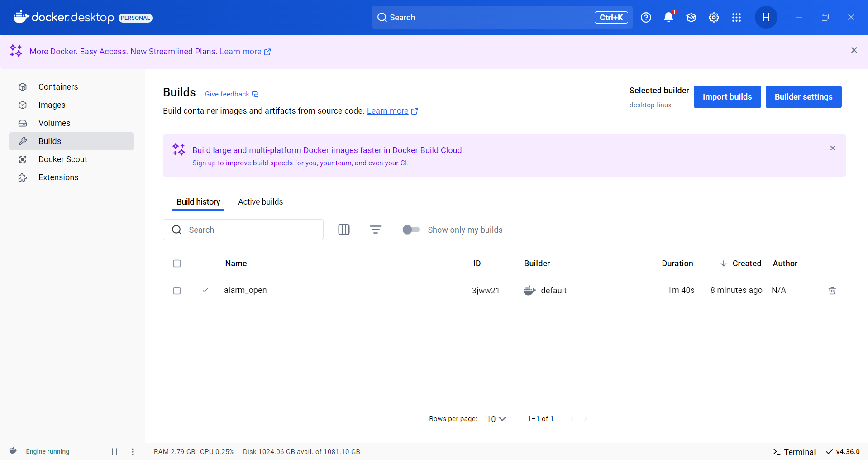Click the Created column header
This screenshot has height=460, width=868.
click(747, 264)
